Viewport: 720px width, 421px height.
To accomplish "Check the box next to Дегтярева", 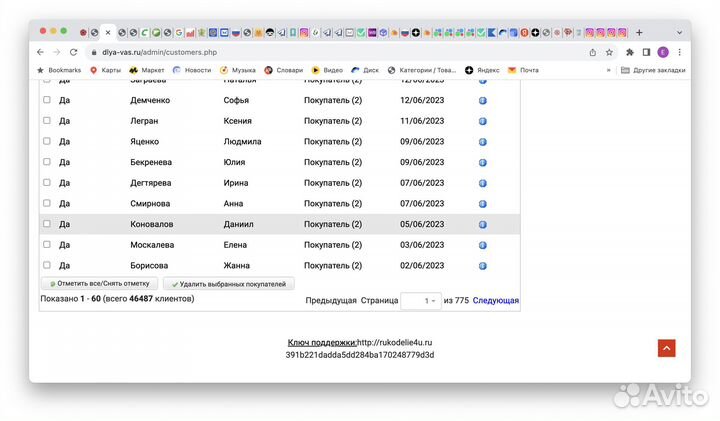I will point(46,183).
